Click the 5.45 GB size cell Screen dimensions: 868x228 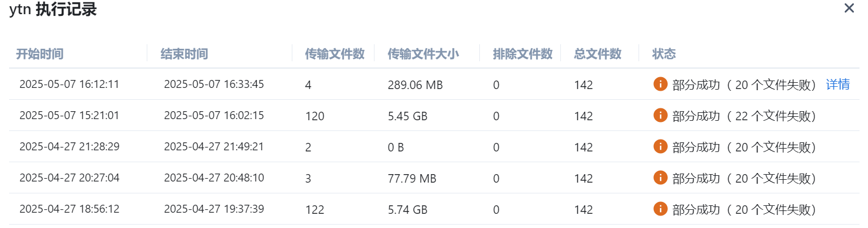pos(407,116)
